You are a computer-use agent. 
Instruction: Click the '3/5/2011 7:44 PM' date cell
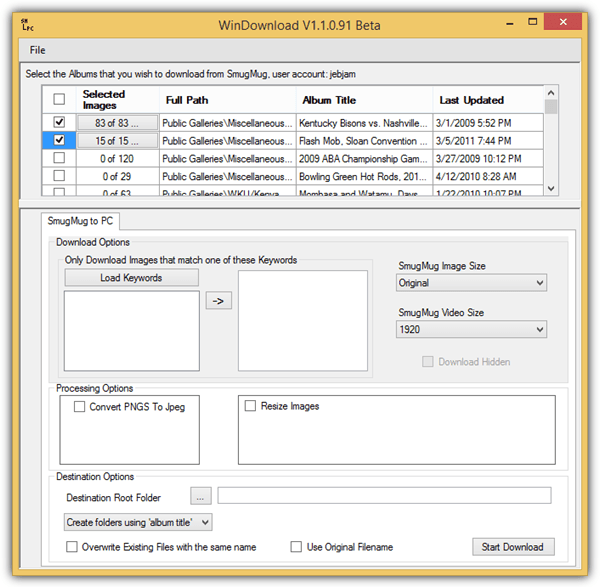coord(488,141)
